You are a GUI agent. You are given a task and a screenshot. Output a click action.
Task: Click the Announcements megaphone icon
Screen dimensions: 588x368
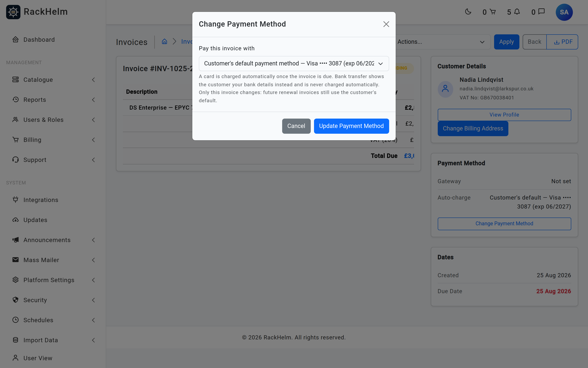(x=16, y=240)
